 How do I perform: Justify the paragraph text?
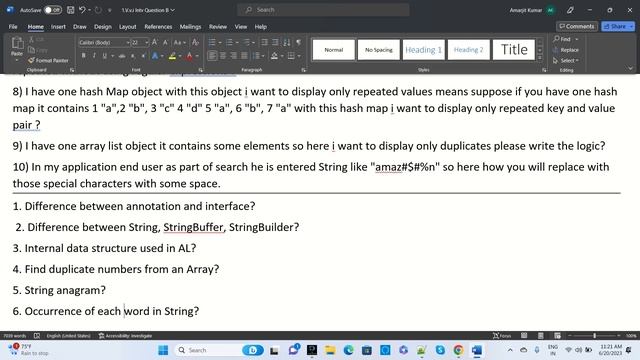coord(244,56)
